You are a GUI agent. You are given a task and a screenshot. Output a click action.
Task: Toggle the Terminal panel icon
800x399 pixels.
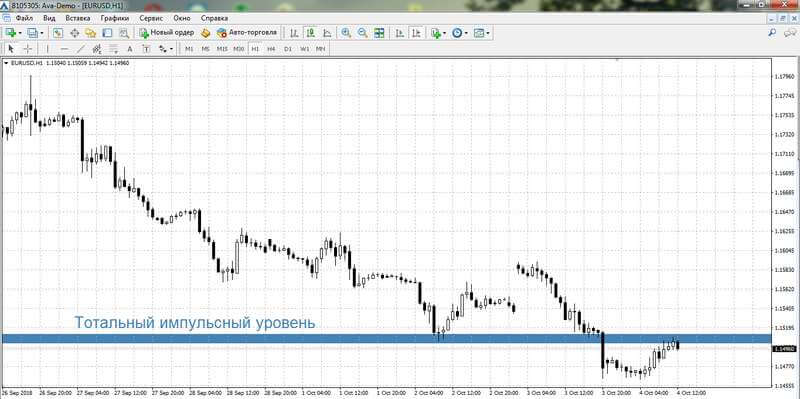[107, 33]
